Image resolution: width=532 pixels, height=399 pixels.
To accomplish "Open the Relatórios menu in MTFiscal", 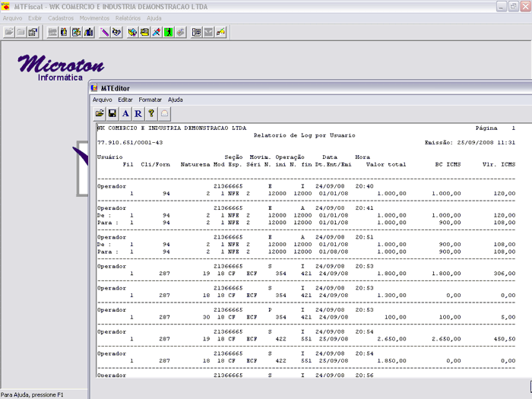I will (128, 17).
